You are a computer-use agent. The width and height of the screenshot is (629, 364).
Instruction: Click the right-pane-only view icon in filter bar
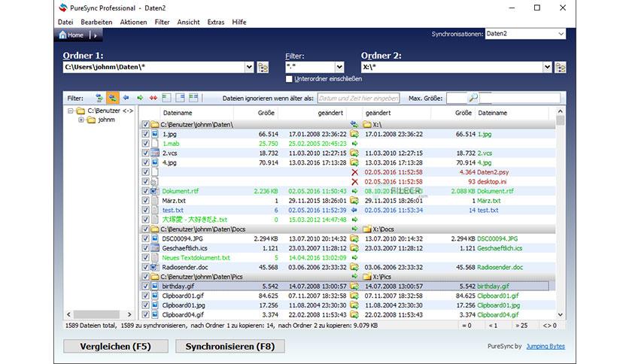[x=180, y=98]
